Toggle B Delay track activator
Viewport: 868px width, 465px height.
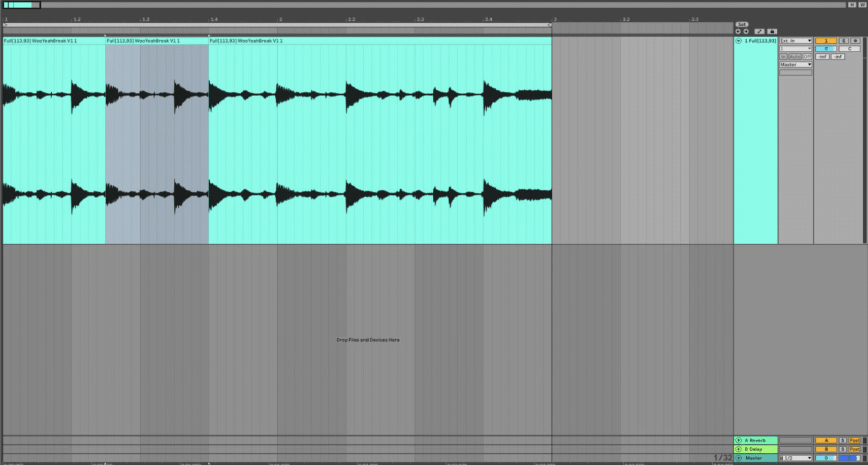(x=826, y=449)
